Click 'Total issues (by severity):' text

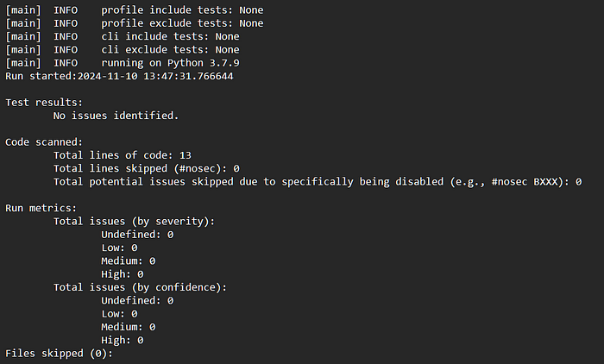[x=134, y=222]
